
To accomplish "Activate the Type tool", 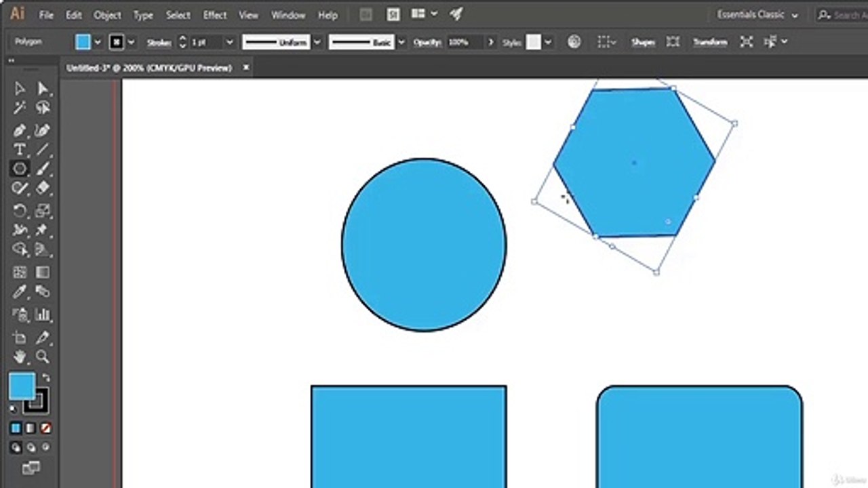I will [20, 149].
